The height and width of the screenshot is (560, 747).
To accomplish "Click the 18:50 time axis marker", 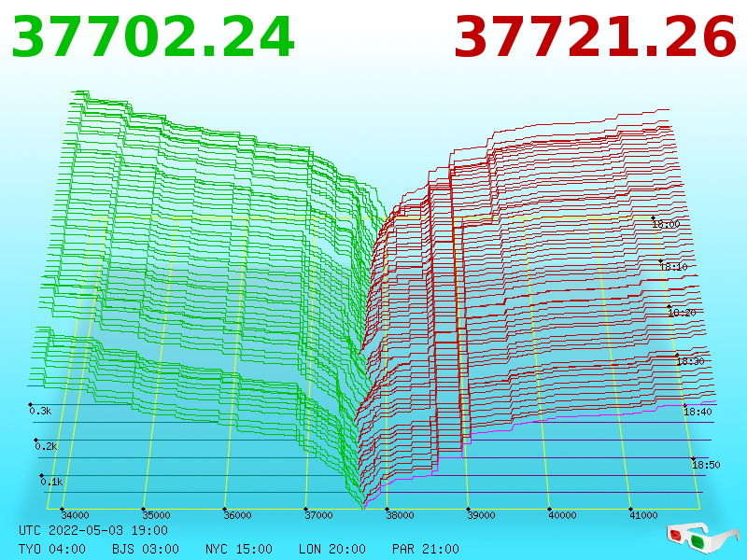I will pyautogui.click(x=706, y=465).
